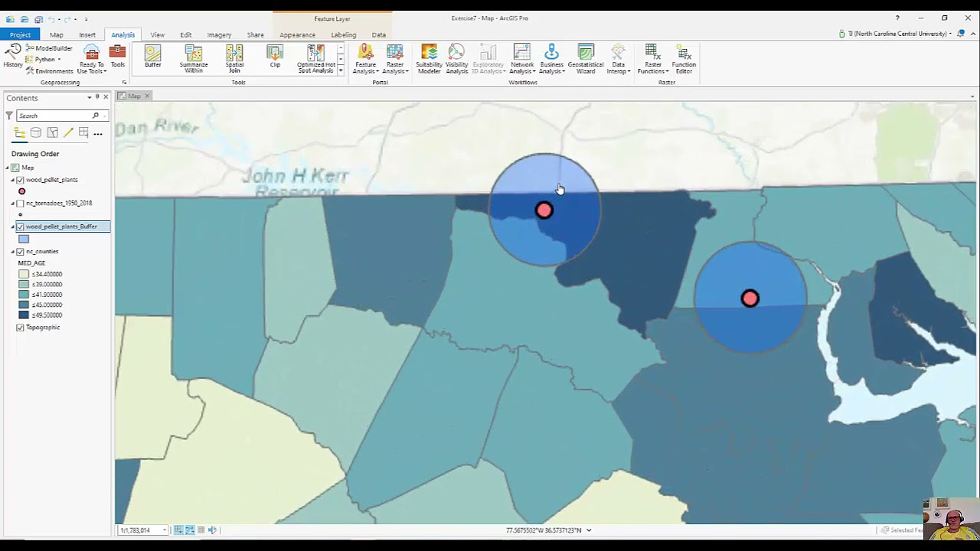This screenshot has height=551, width=980.
Task: Open the Summarize Within tool
Action: coord(194,58)
